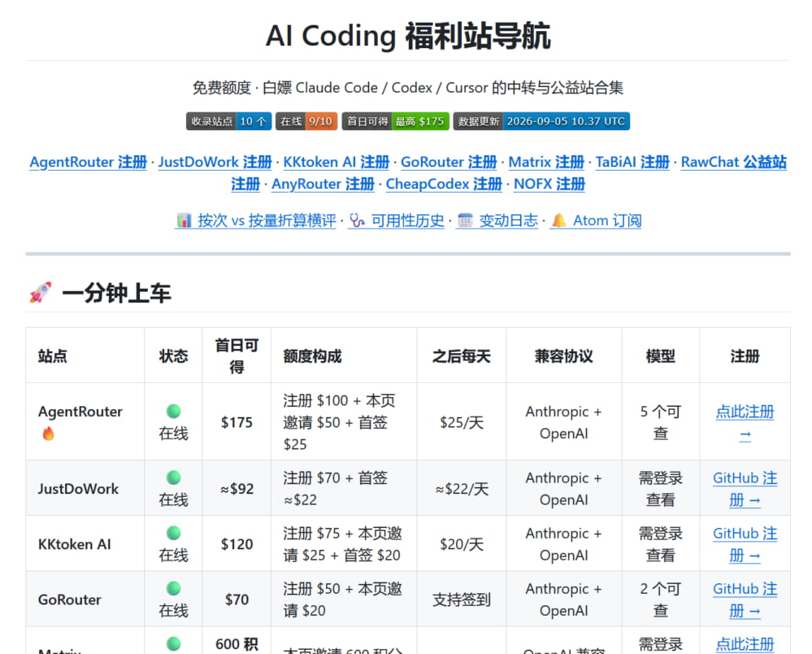Open the JustDoWork 注册 link

pos(215,162)
